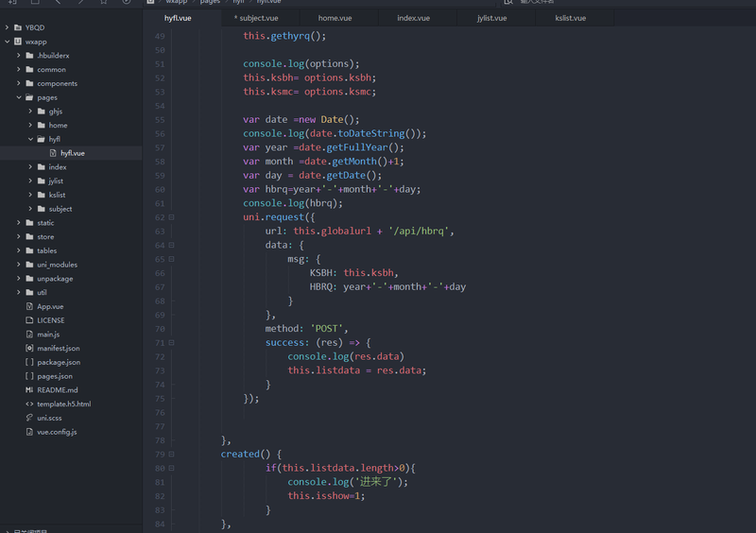
Task: Click line number 55 in the gutter
Action: tap(160, 120)
